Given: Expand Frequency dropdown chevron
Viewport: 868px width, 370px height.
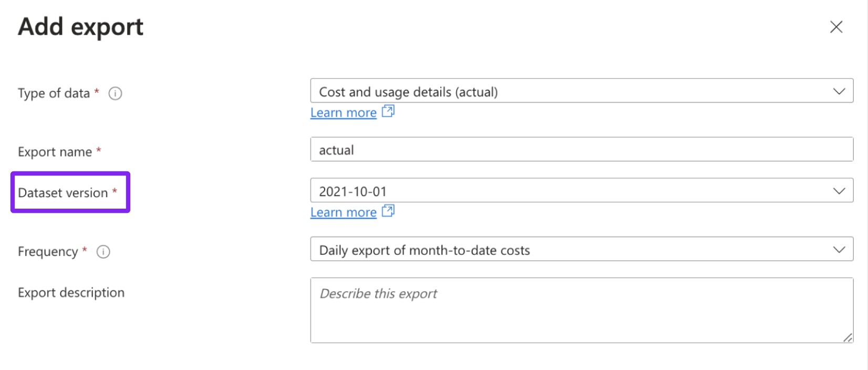Looking at the screenshot, I should point(839,250).
